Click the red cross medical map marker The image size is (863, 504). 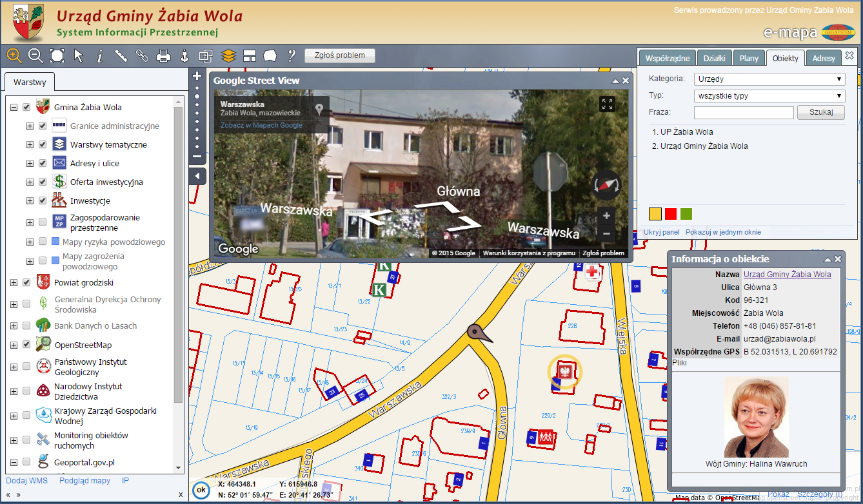pos(592,274)
